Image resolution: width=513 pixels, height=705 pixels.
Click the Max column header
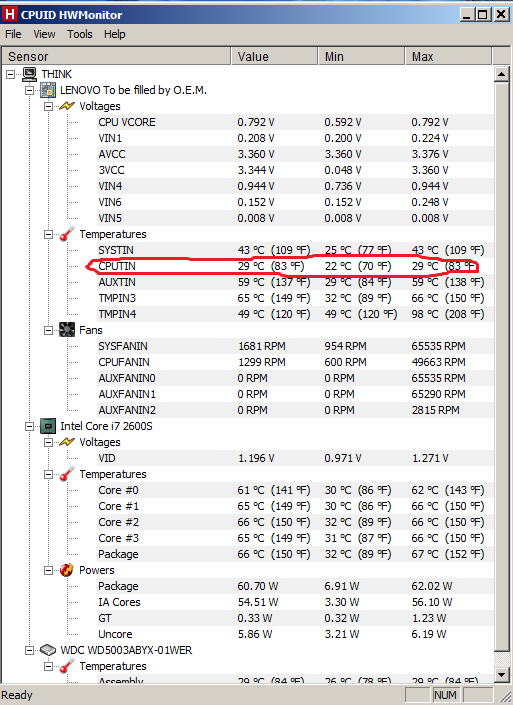(x=449, y=57)
